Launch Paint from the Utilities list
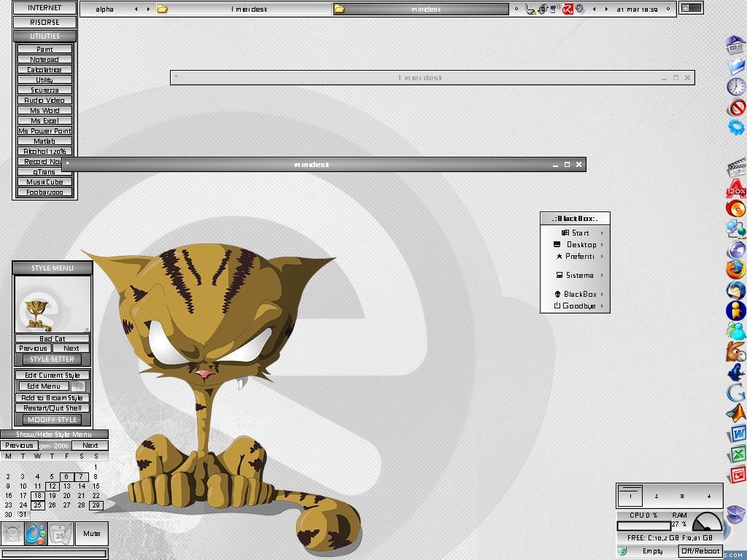 44,49
